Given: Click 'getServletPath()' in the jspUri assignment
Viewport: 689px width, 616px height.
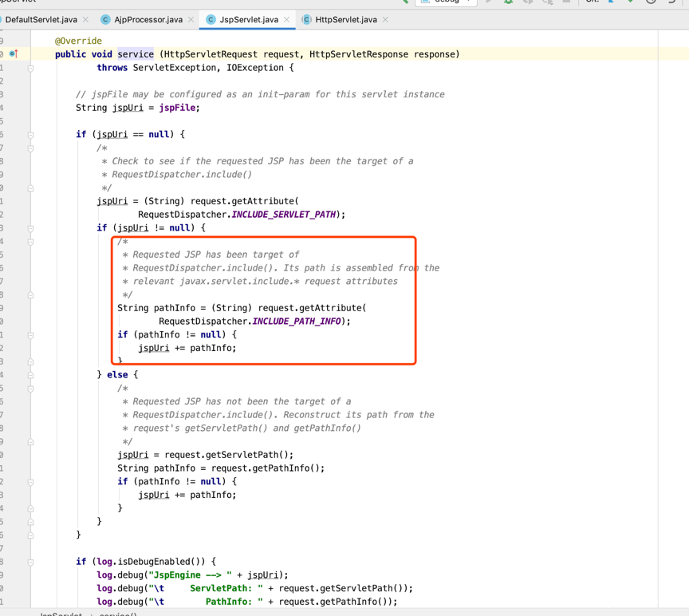Looking at the screenshot, I should pyautogui.click(x=247, y=455).
